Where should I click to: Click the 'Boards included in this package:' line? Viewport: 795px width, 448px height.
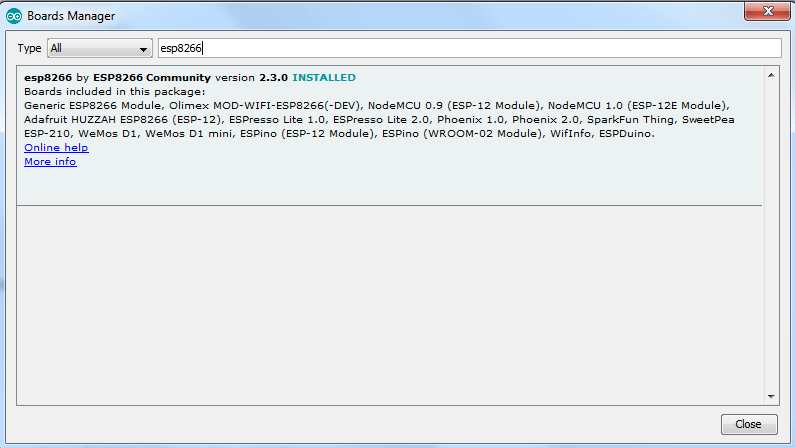click(115, 92)
